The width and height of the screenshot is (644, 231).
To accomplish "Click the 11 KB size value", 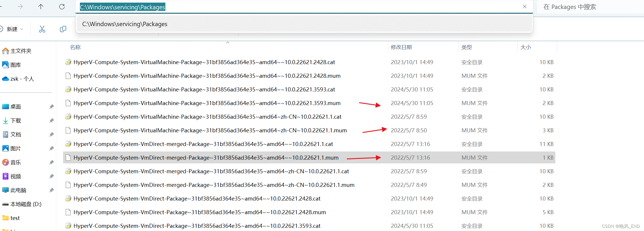I will click(546, 144).
